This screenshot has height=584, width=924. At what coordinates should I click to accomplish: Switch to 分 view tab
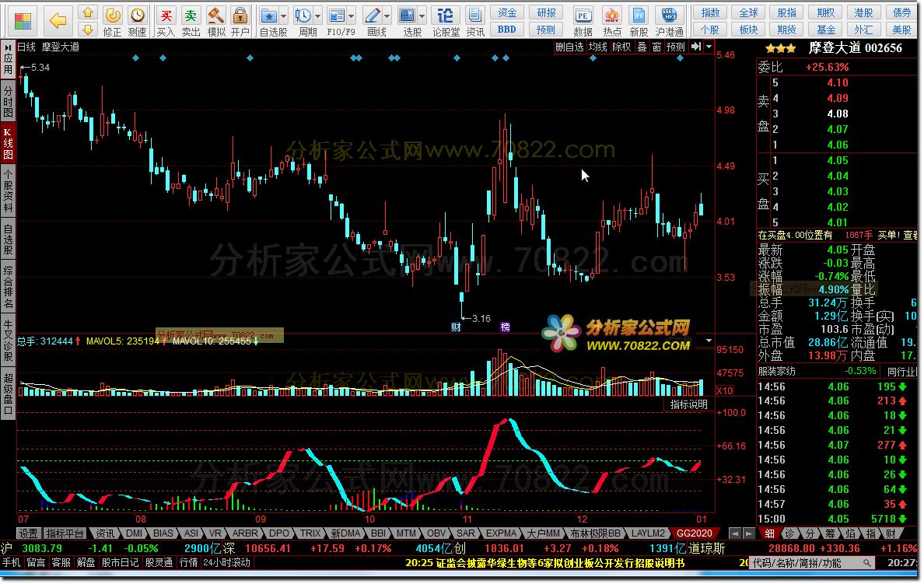tap(810, 533)
